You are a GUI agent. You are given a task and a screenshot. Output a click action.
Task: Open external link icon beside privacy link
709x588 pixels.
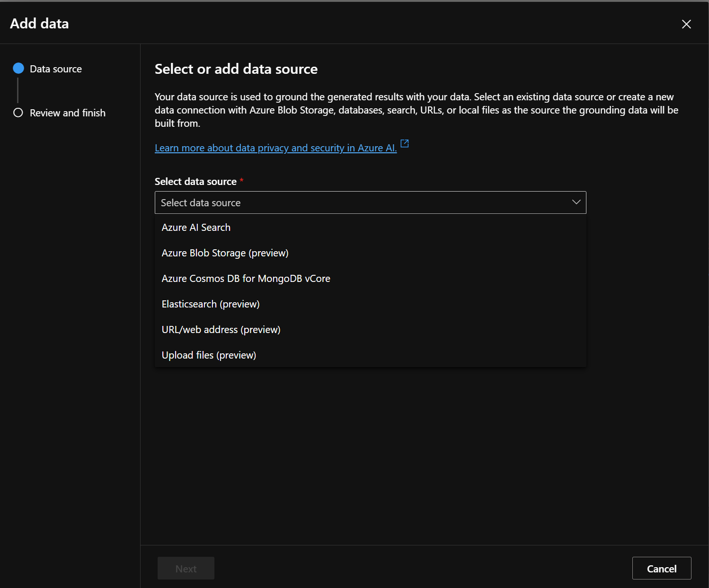pos(405,143)
